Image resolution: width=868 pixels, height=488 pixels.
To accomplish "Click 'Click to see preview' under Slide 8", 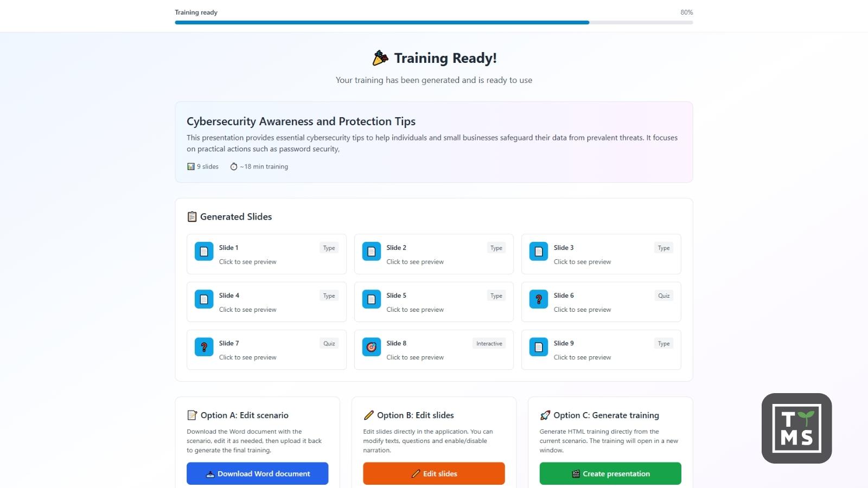I will (x=415, y=357).
